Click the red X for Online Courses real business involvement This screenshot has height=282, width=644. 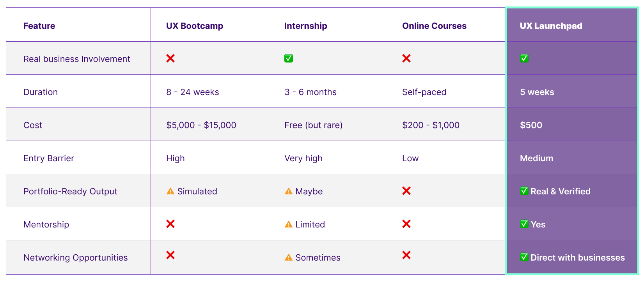(x=406, y=58)
